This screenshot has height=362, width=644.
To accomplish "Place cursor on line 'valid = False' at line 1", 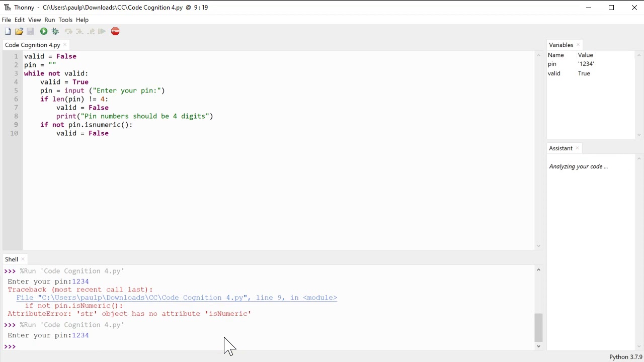I will tap(50, 56).
